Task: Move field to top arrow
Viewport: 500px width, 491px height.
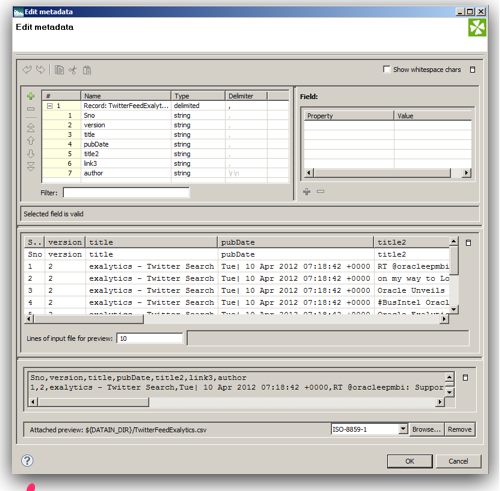Action: (x=31, y=128)
